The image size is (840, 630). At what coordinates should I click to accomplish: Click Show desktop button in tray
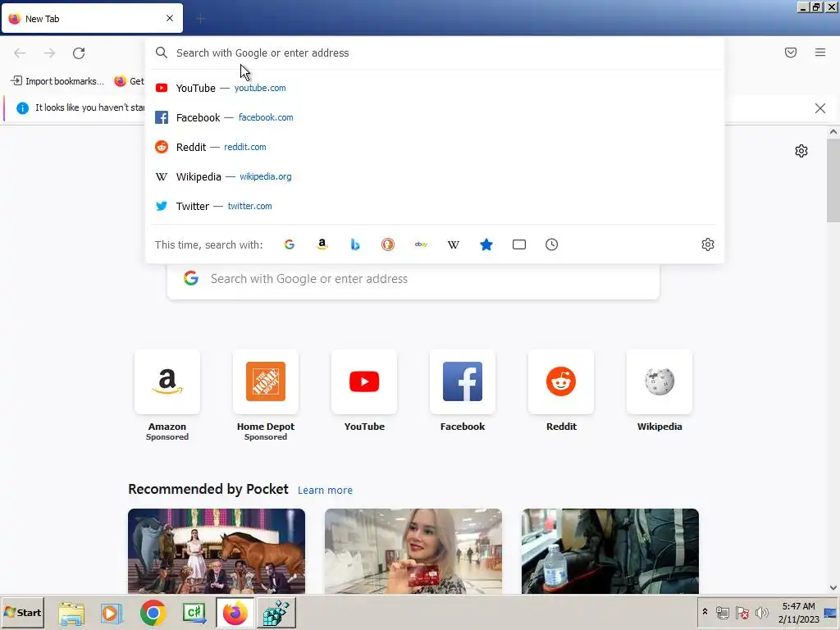(x=831, y=613)
